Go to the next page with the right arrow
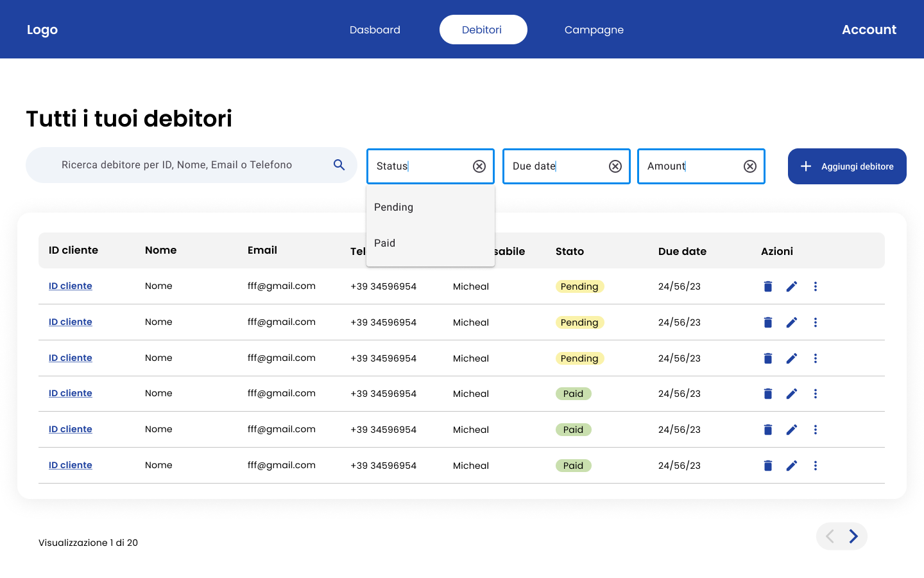The height and width of the screenshot is (578, 924). (853, 536)
